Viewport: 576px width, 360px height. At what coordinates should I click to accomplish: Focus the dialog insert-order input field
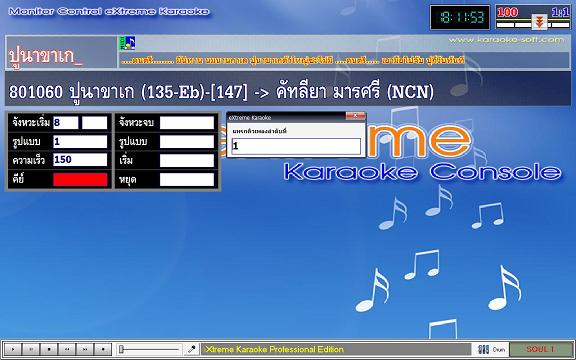pyautogui.click(x=296, y=146)
